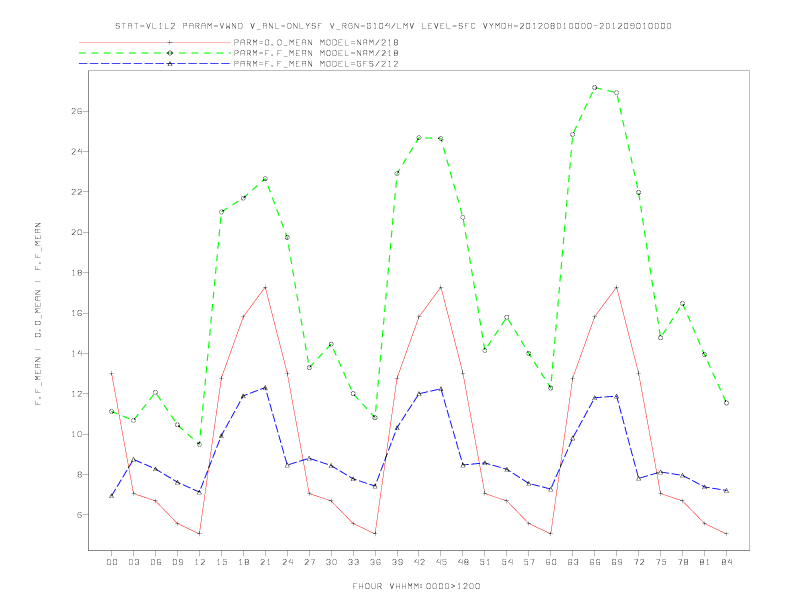Click y-axis tick label 20

point(77,232)
